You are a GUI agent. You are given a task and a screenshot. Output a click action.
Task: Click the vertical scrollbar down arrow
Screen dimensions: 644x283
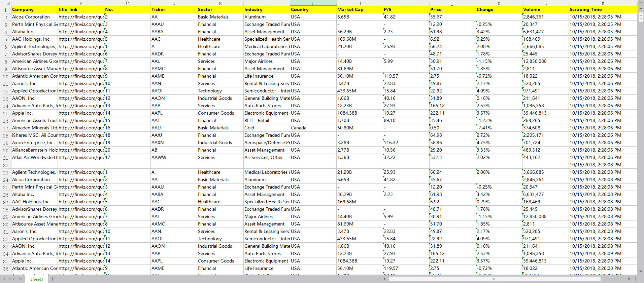641,272
